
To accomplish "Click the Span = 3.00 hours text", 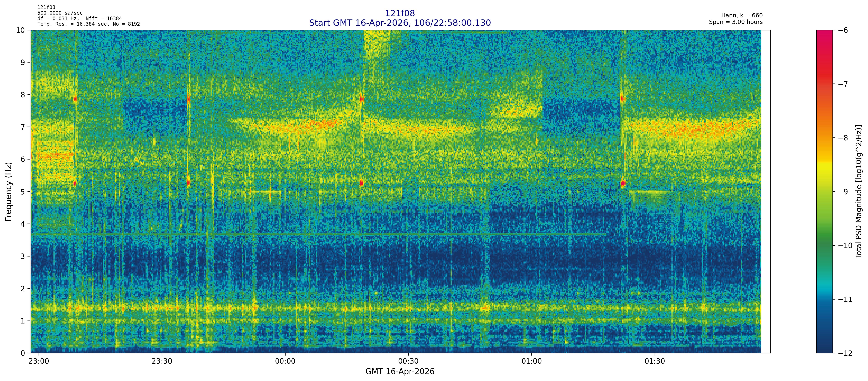I will (736, 22).
